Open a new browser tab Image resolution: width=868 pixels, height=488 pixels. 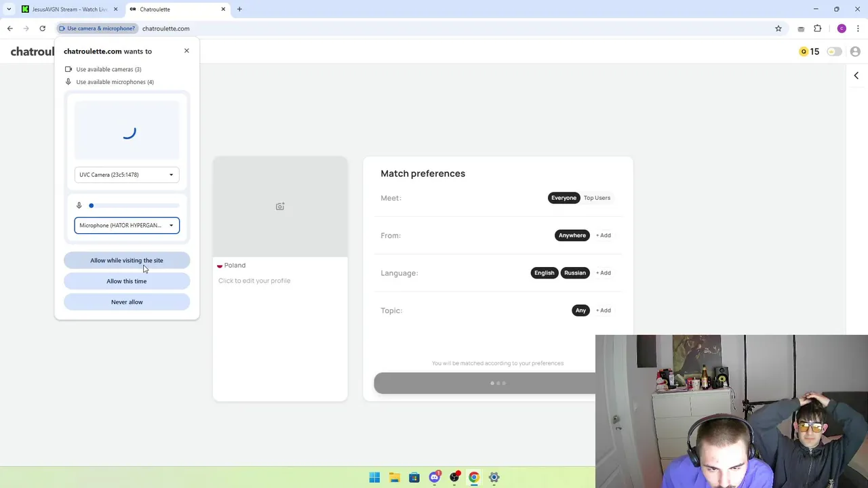click(239, 9)
